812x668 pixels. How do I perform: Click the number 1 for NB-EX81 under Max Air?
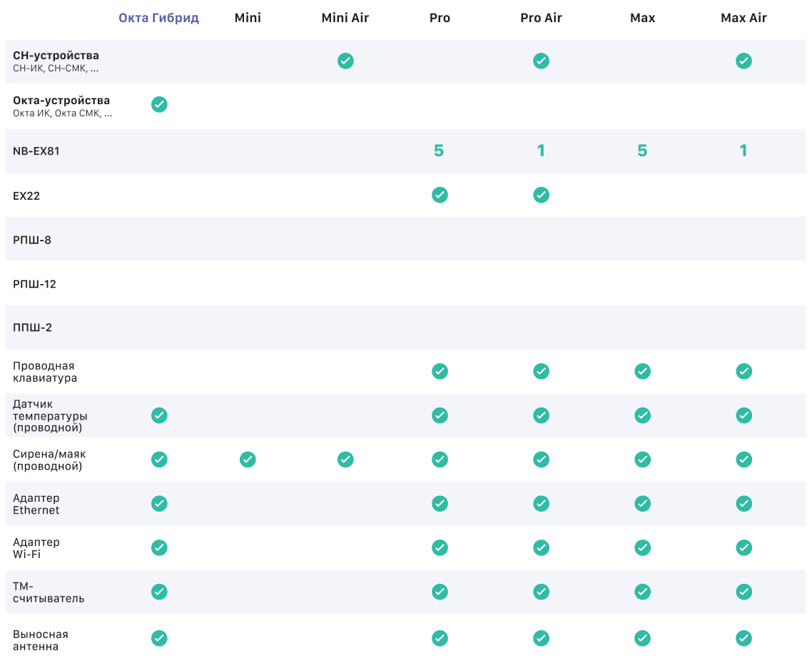click(x=744, y=151)
